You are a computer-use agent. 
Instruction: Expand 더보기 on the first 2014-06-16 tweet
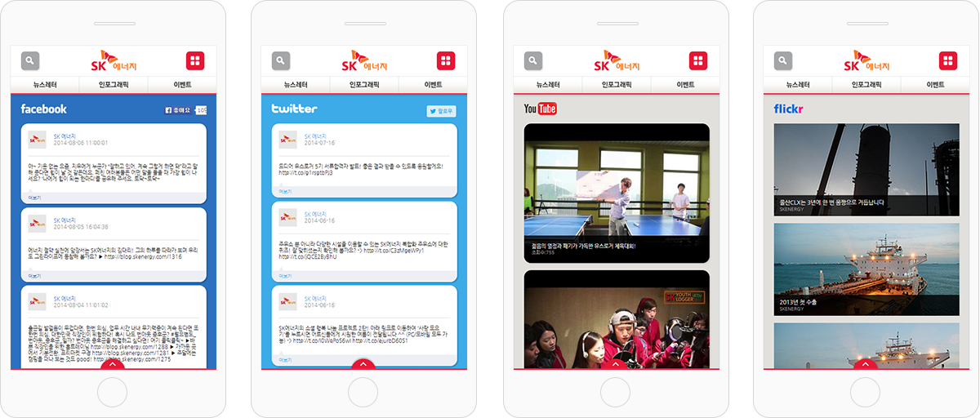coord(285,276)
